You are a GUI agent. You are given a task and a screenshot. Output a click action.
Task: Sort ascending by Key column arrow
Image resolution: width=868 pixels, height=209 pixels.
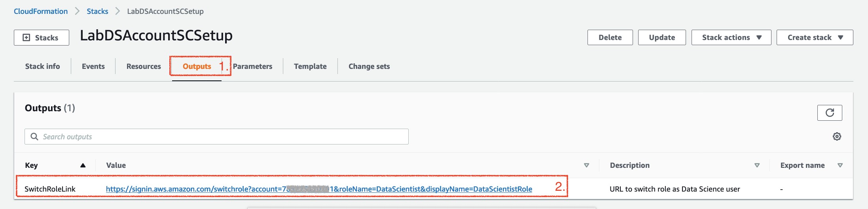tap(83, 165)
